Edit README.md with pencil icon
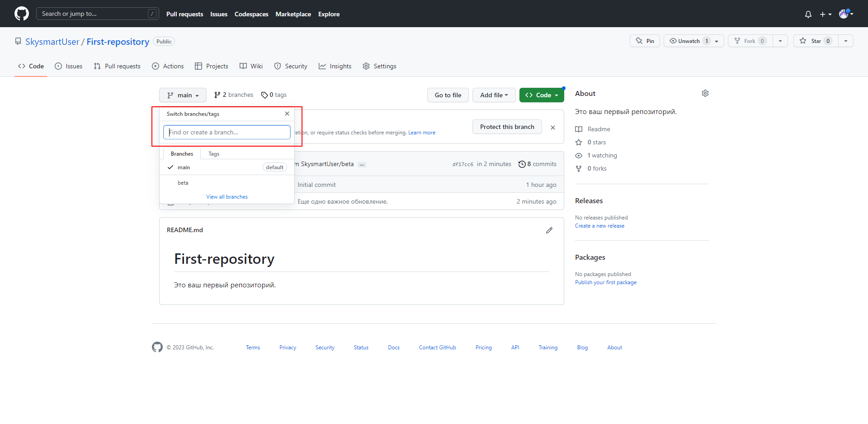The height and width of the screenshot is (424, 868). [x=549, y=230]
